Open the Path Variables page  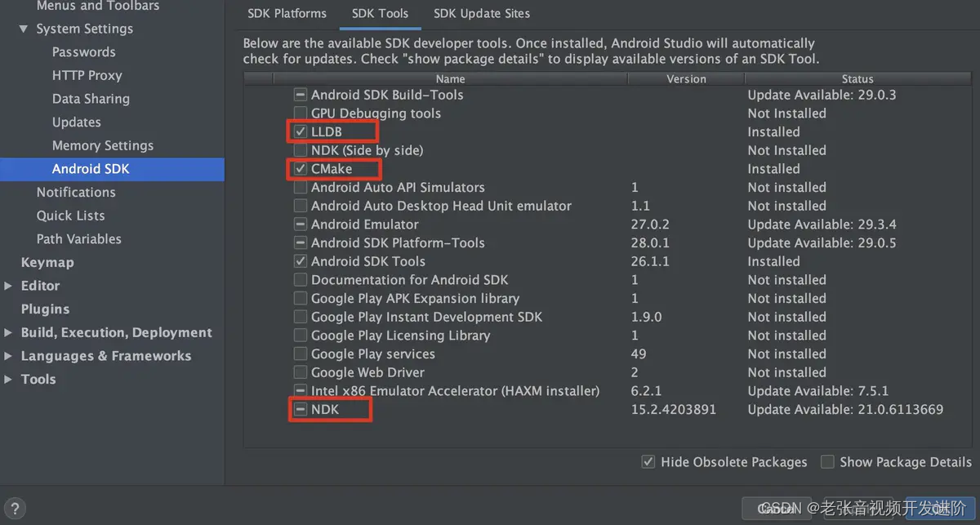pyautogui.click(x=78, y=238)
